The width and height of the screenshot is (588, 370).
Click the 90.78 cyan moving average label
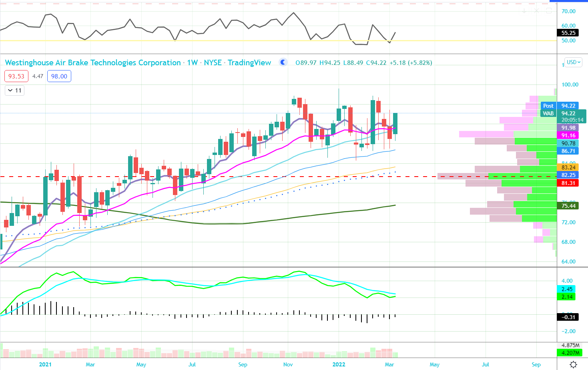tap(568, 143)
